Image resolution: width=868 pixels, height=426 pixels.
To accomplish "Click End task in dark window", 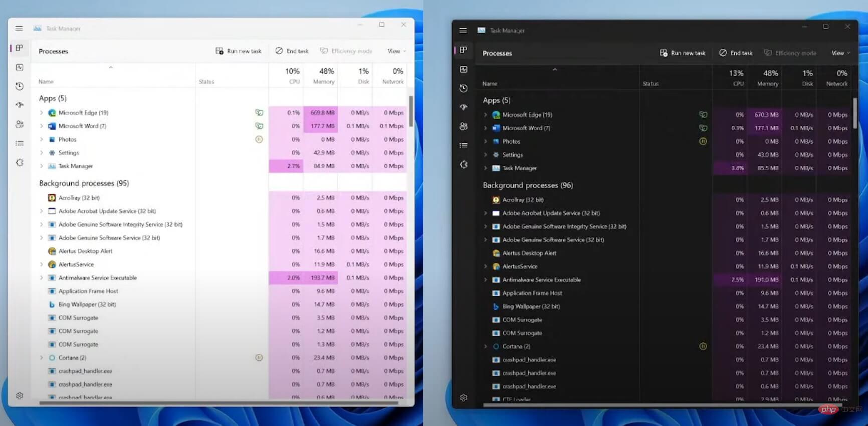I will (x=736, y=53).
